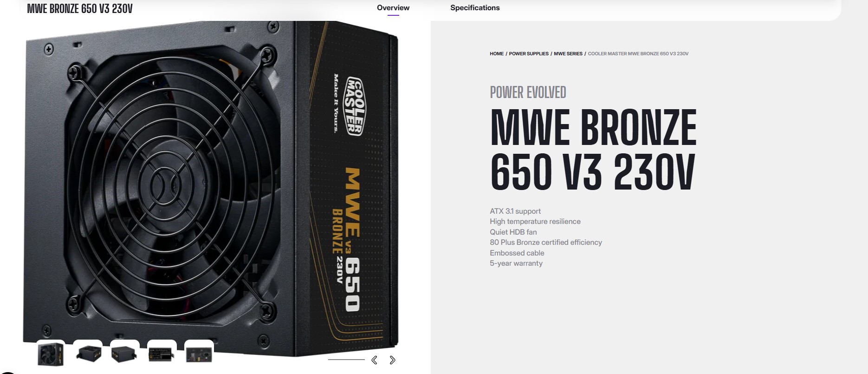The width and height of the screenshot is (868, 374).
Task: Click the MWE BRONZE 650 V3 230V heading
Action: point(593,149)
